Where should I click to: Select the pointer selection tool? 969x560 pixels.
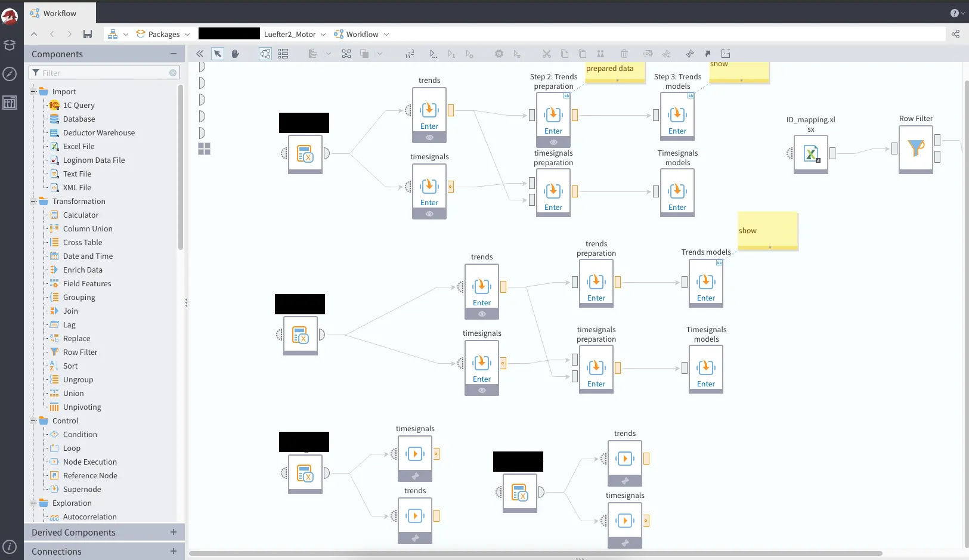218,54
